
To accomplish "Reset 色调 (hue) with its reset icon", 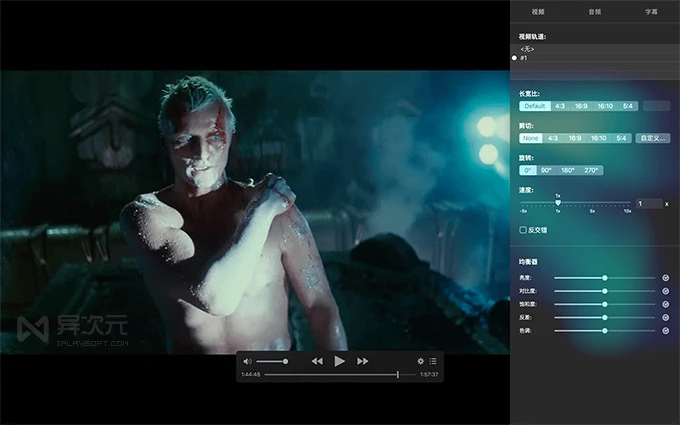I will pos(666,330).
